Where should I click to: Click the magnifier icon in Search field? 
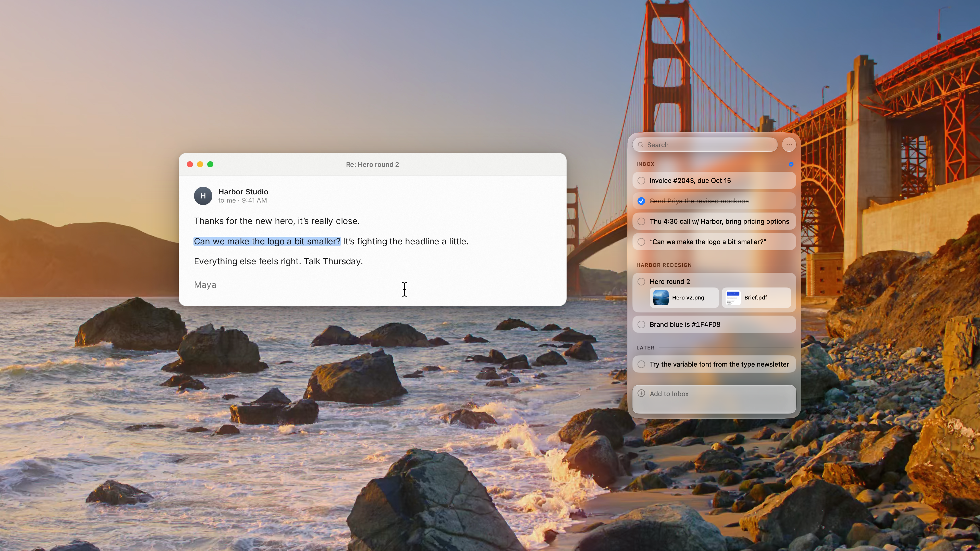(x=641, y=145)
